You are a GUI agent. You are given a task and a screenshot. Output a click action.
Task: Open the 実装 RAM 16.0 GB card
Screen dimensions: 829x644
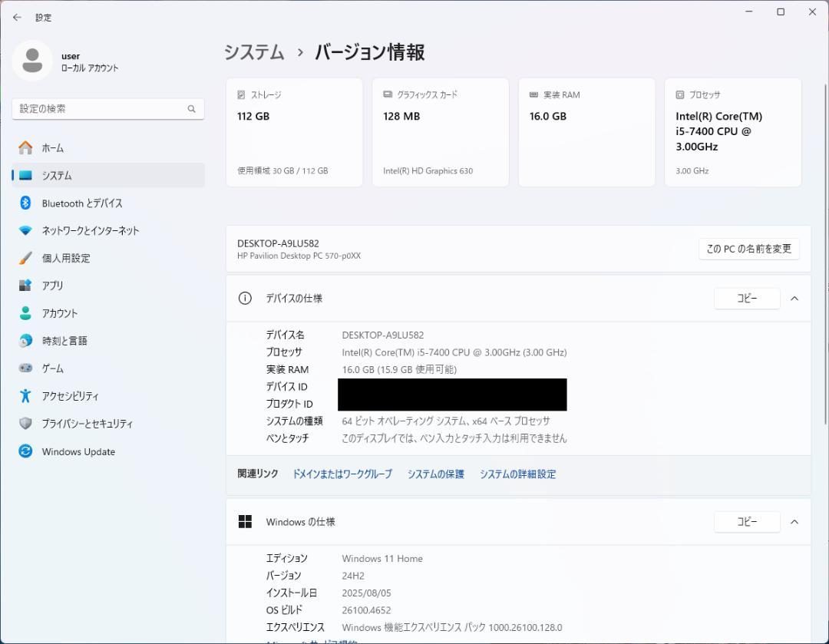pos(587,132)
